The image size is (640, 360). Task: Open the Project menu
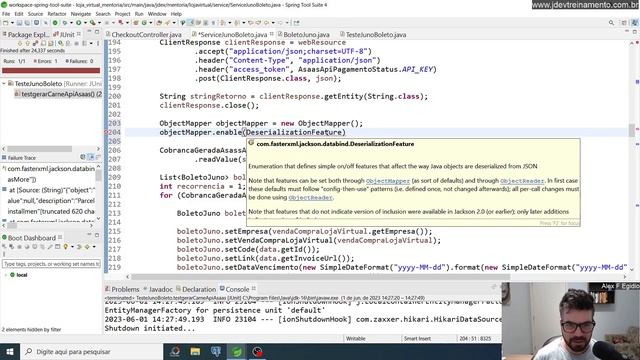(x=122, y=14)
